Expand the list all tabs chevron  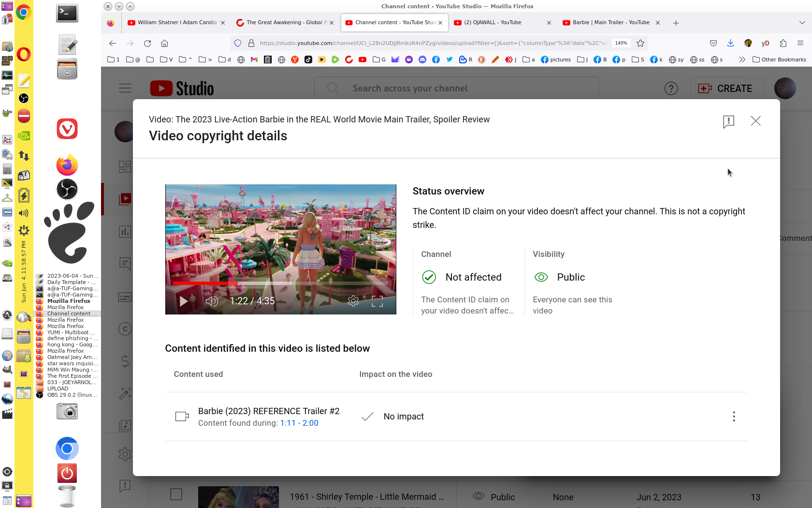(802, 23)
